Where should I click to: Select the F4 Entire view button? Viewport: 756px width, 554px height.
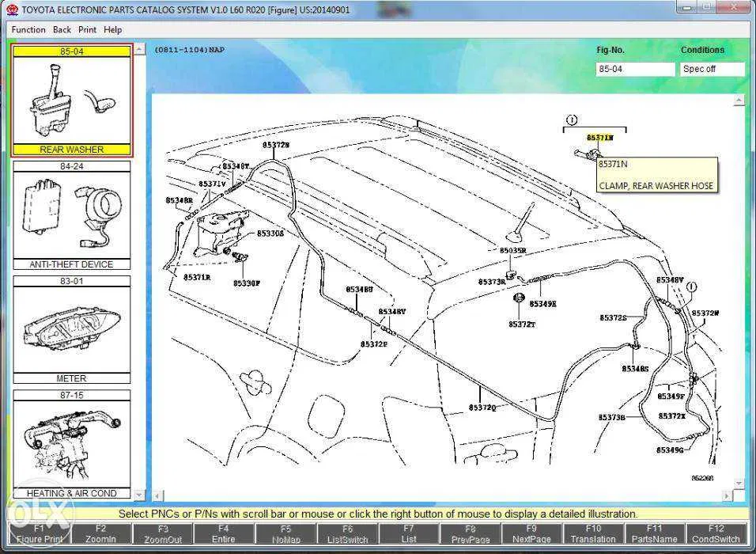coord(224,533)
